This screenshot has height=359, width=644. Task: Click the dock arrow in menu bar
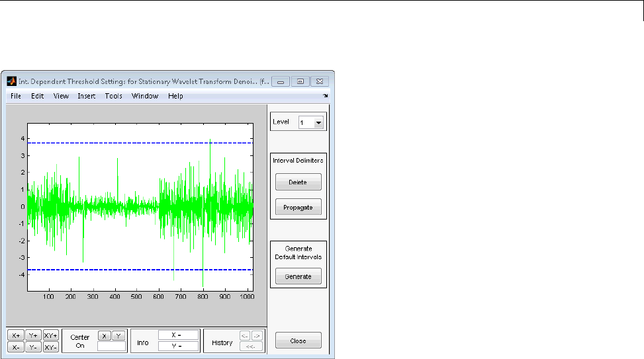325,97
